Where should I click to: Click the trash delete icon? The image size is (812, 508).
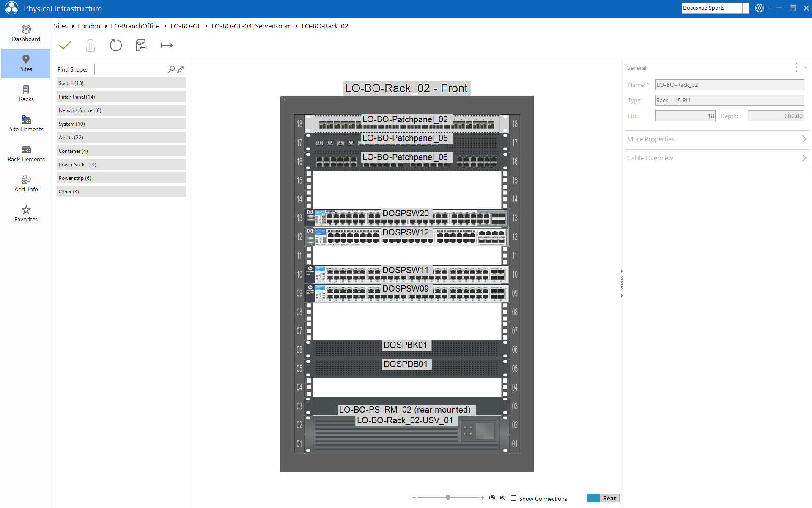(x=91, y=45)
